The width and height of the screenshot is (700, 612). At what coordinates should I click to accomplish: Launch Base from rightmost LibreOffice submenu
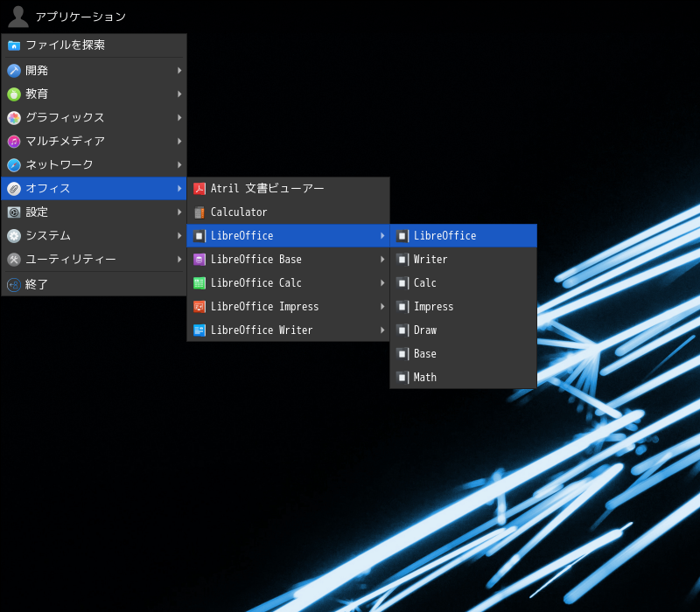464,354
